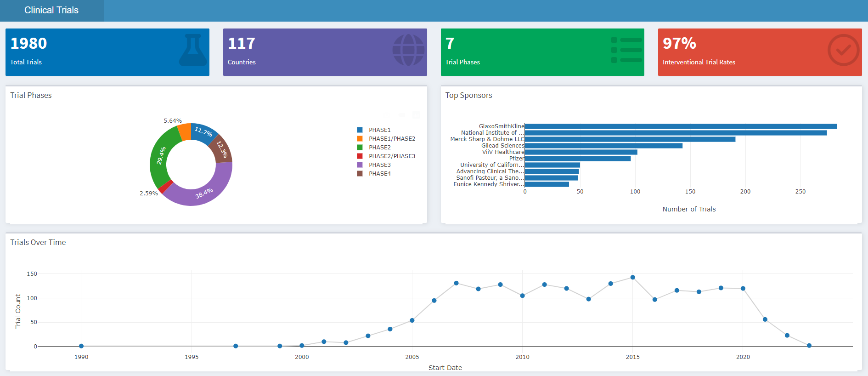Click the globe icon on Countries card
The width and height of the screenshot is (868, 376).
pyautogui.click(x=408, y=50)
